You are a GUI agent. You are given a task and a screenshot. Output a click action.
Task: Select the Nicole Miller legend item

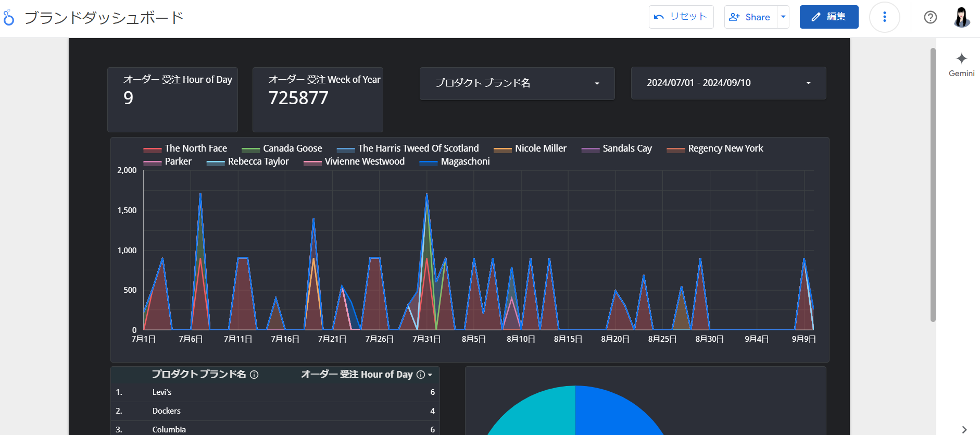click(530, 148)
